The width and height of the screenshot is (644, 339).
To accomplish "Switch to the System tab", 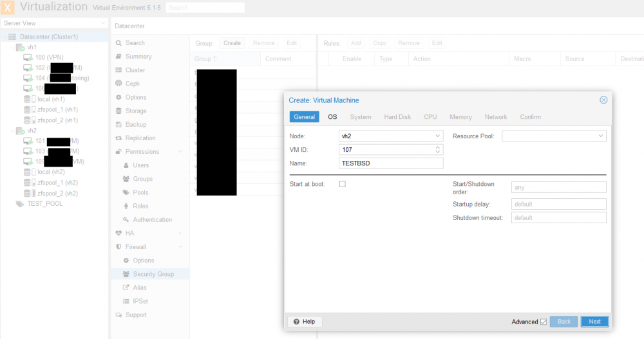I will click(x=361, y=117).
